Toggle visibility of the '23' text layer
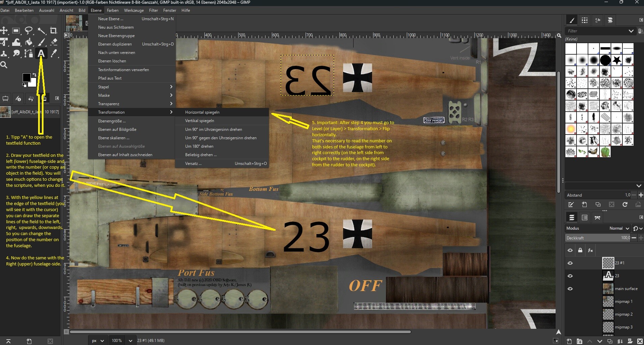Viewport: 644px width, 345px height. point(570,276)
